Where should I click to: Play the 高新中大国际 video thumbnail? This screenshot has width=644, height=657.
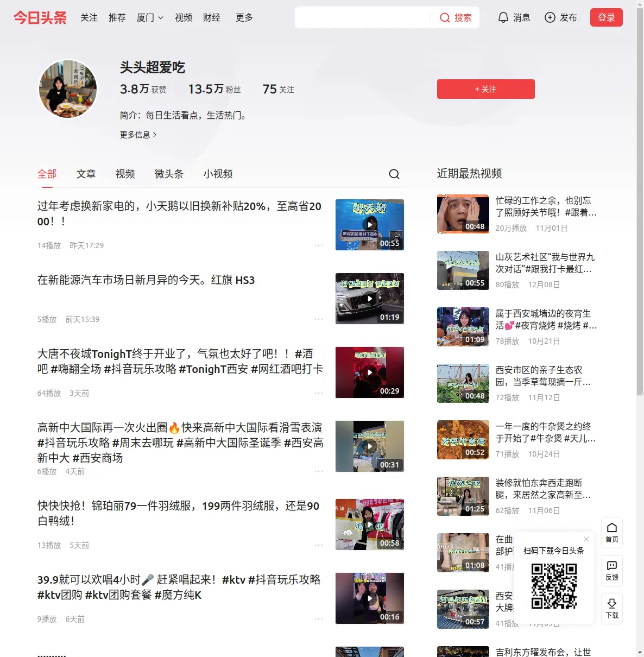coord(370,446)
